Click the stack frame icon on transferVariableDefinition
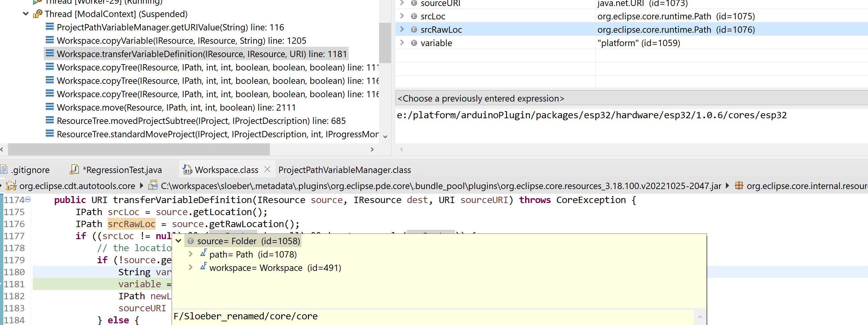Screen dimensions: 868x325 coord(50,53)
